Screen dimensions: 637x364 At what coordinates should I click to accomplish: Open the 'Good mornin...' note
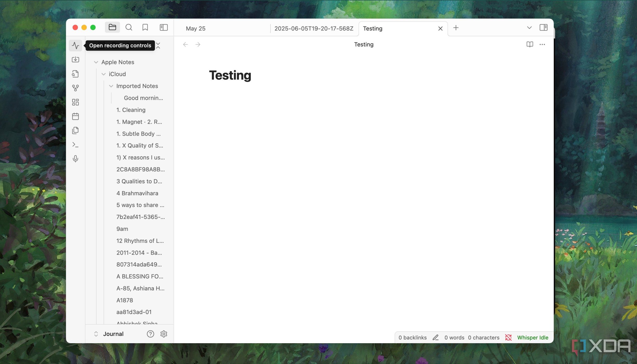[143, 98]
